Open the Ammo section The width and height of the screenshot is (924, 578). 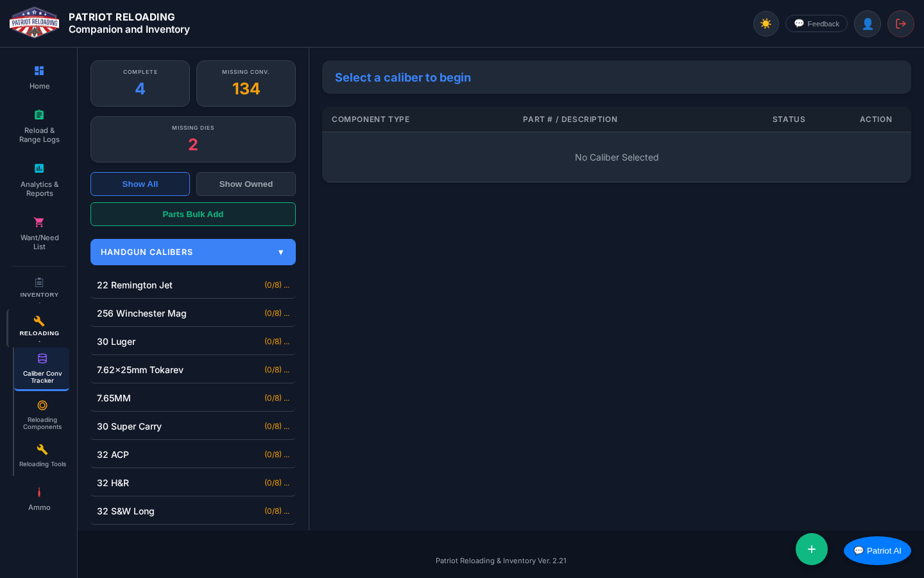39,499
